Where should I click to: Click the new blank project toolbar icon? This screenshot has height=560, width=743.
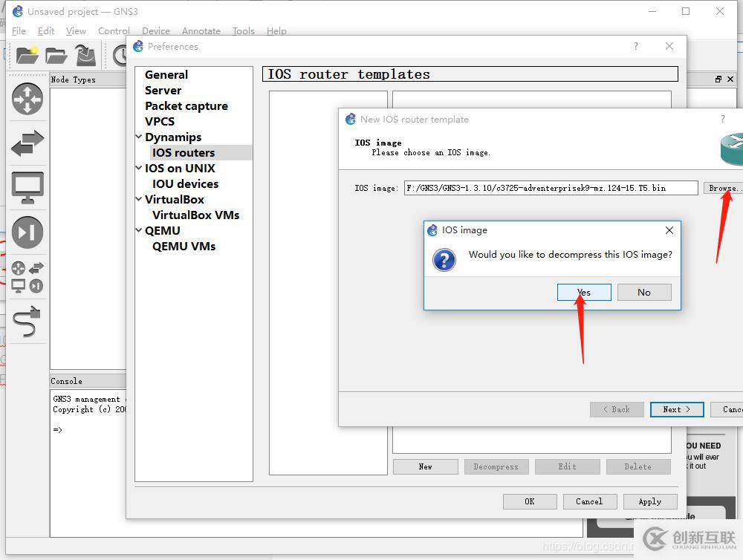tap(27, 56)
